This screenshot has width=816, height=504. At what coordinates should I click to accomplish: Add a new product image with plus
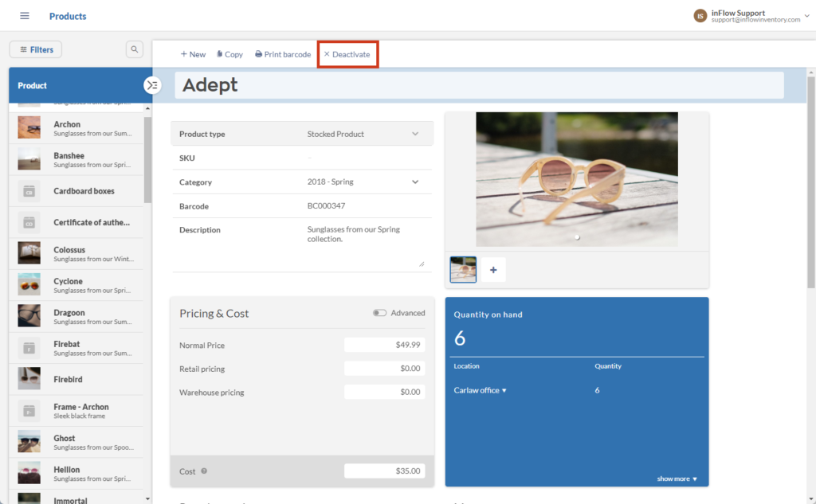pos(493,269)
